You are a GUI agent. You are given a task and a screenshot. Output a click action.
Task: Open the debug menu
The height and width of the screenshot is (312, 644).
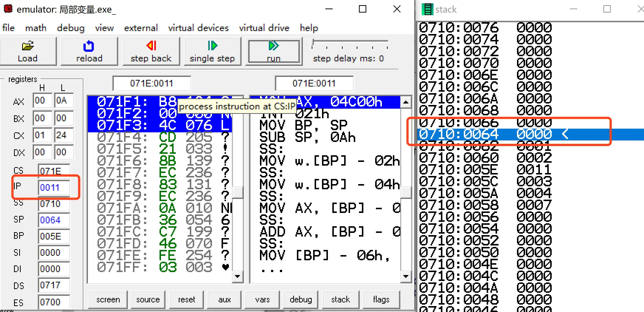tap(71, 28)
